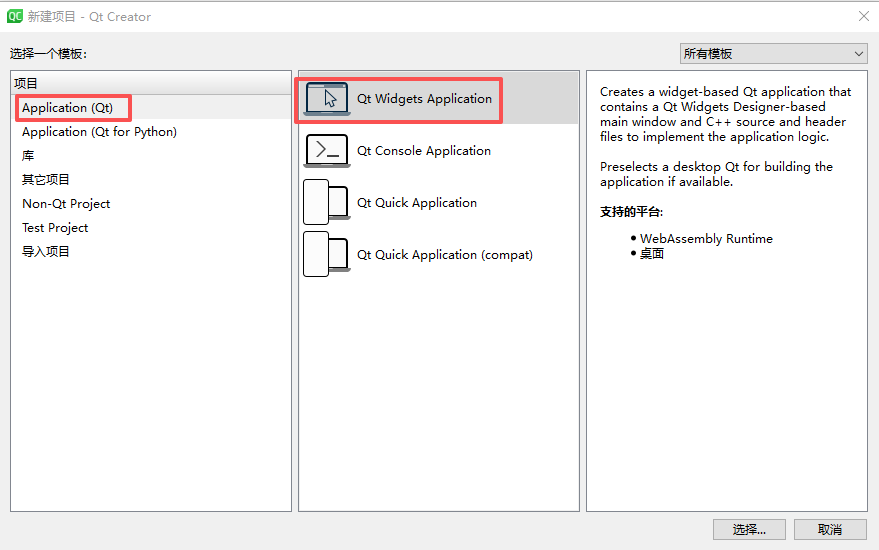Image resolution: width=879 pixels, height=550 pixels.
Task: Close the 新建项目 dialog window
Action: point(864,16)
